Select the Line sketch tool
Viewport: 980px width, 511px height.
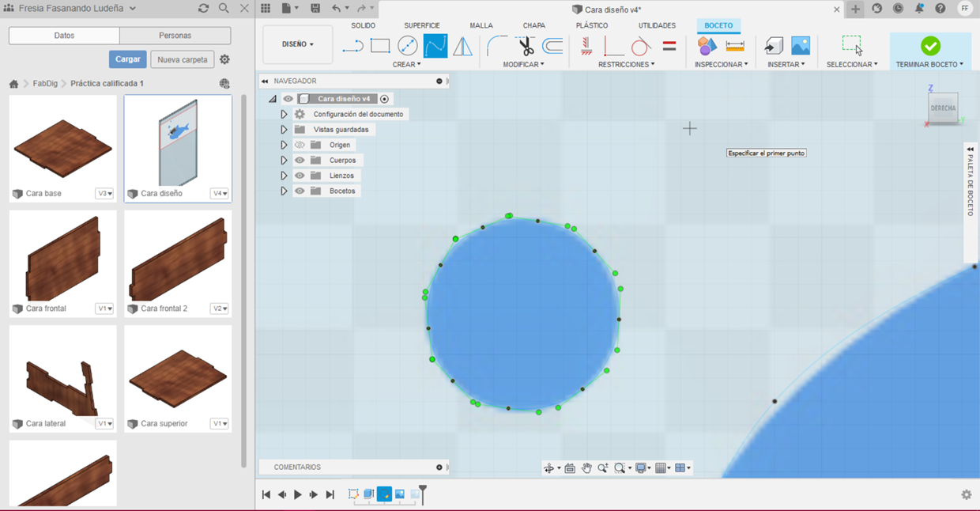352,46
